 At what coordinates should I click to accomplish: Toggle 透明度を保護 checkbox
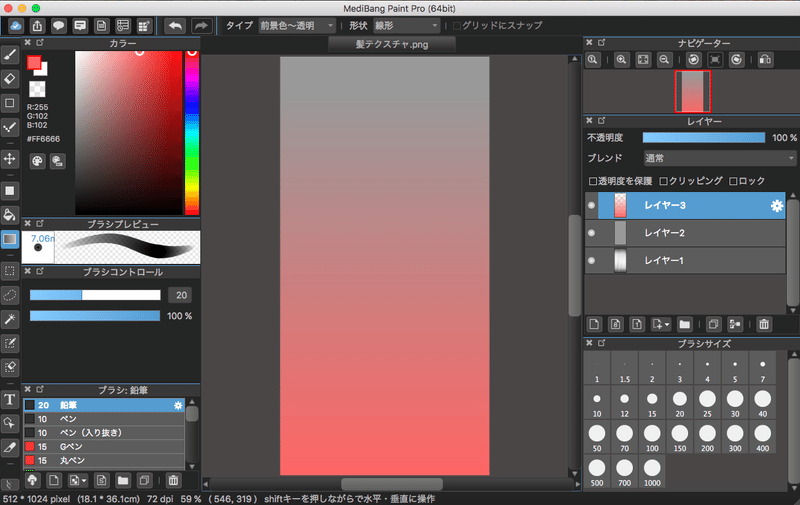point(593,181)
